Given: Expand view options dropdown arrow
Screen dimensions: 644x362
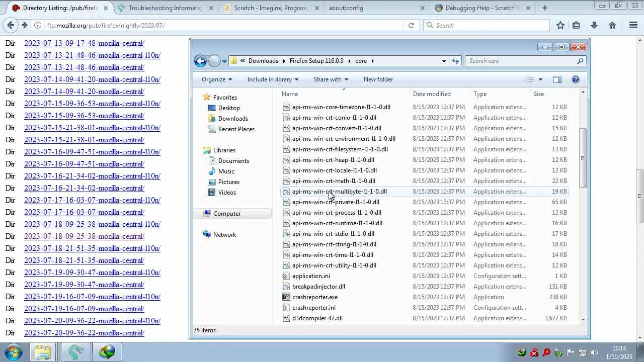Looking at the screenshot, I should tap(540, 79).
